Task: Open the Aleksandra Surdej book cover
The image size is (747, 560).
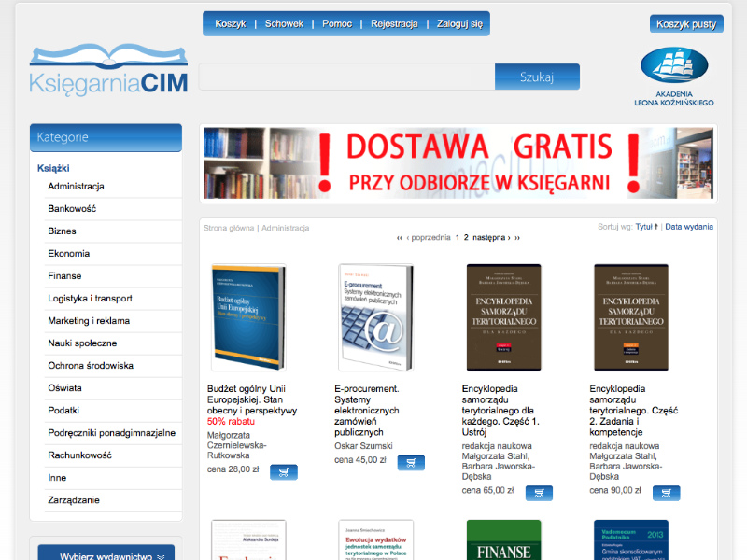Action: [x=248, y=540]
